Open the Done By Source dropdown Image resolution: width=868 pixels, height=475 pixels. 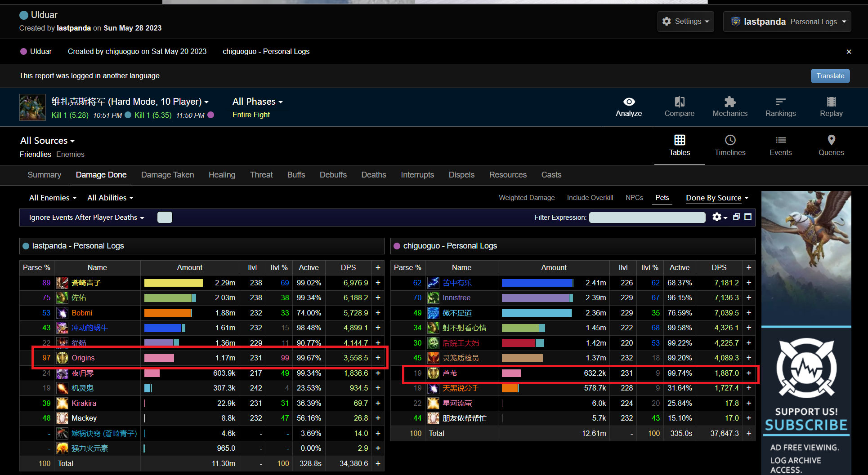point(717,198)
